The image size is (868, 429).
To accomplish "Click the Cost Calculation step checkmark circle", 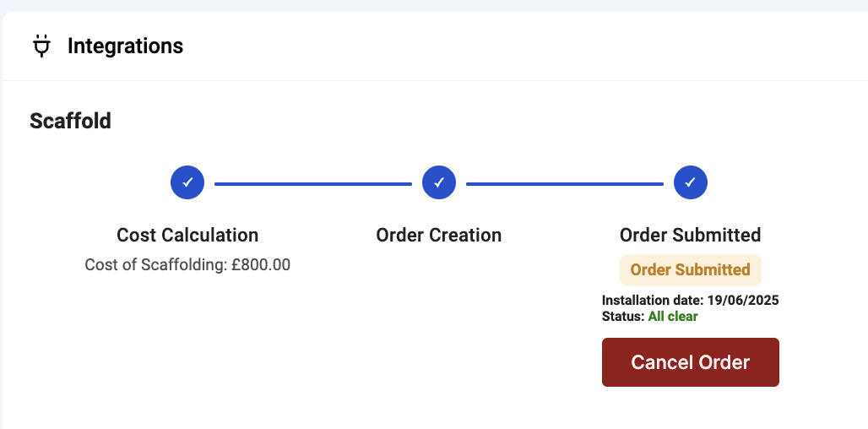I will click(187, 182).
